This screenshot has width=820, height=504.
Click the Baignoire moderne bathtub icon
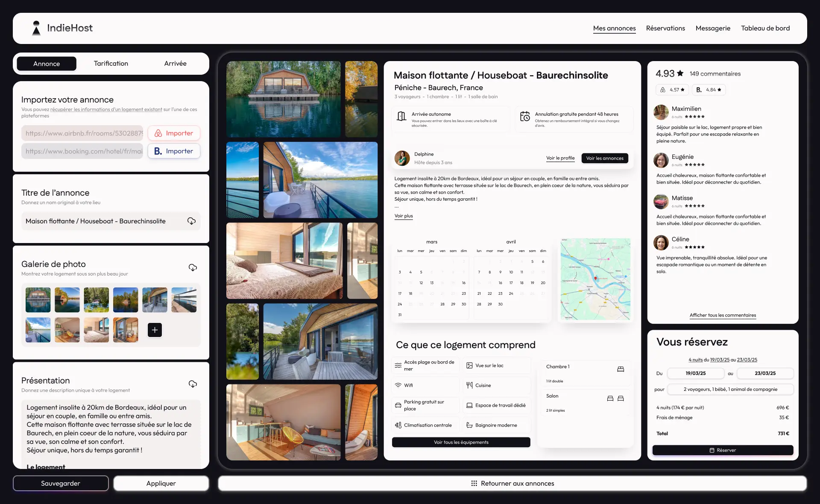(469, 425)
